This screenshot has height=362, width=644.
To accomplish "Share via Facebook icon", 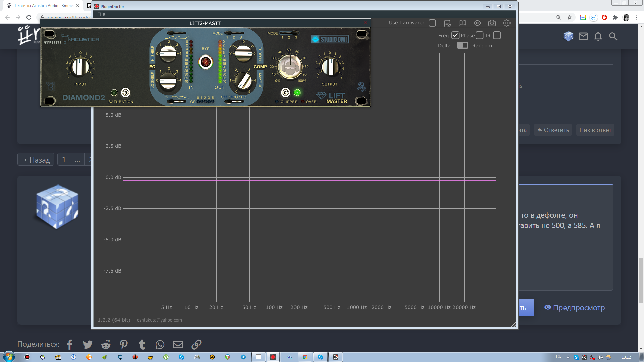I will [x=70, y=344].
